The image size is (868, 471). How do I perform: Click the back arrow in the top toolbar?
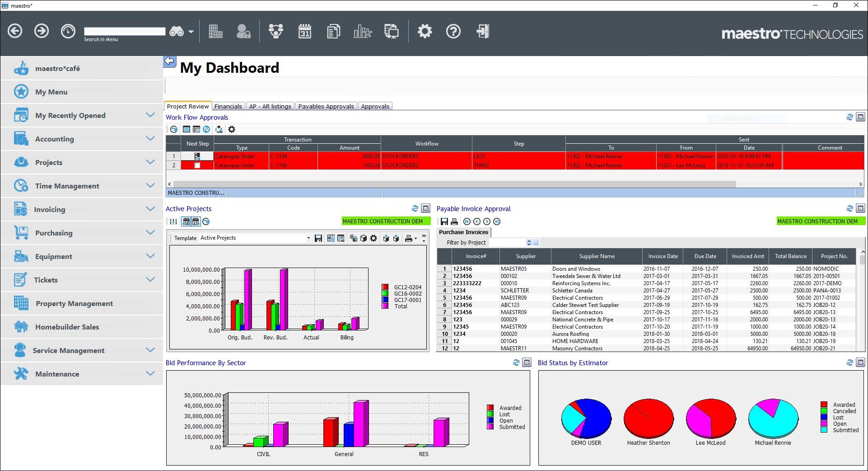tap(15, 31)
